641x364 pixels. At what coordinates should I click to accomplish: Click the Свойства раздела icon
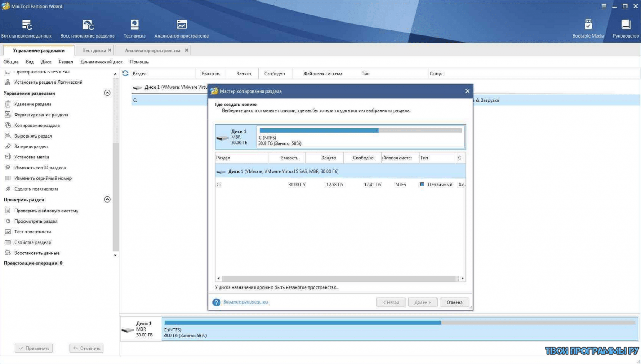coord(8,242)
